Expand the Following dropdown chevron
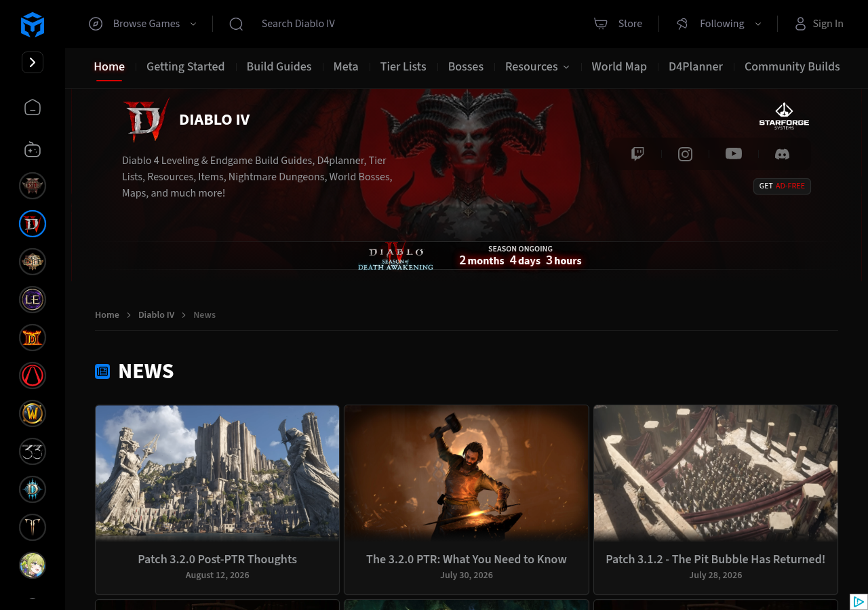The image size is (868, 610). click(758, 24)
